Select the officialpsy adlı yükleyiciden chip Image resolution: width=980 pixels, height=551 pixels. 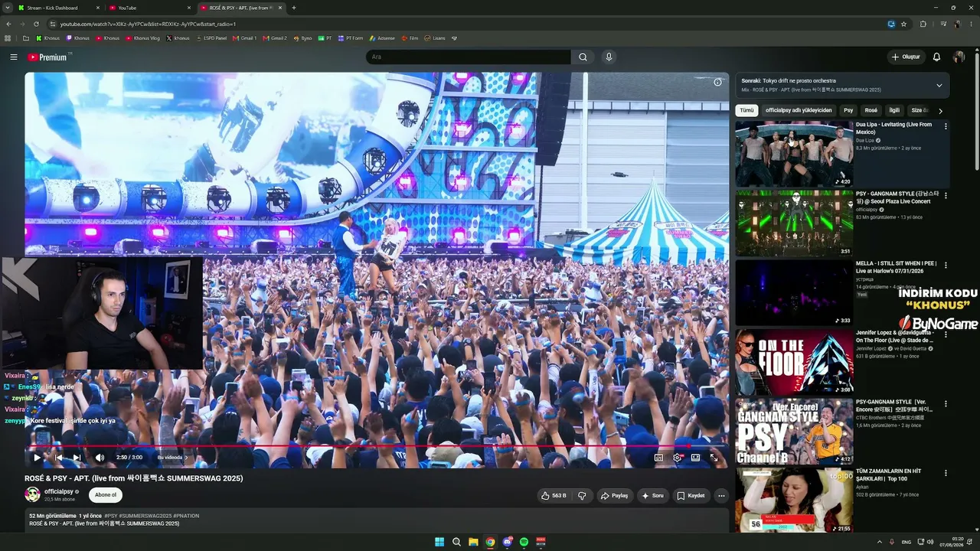(x=799, y=110)
